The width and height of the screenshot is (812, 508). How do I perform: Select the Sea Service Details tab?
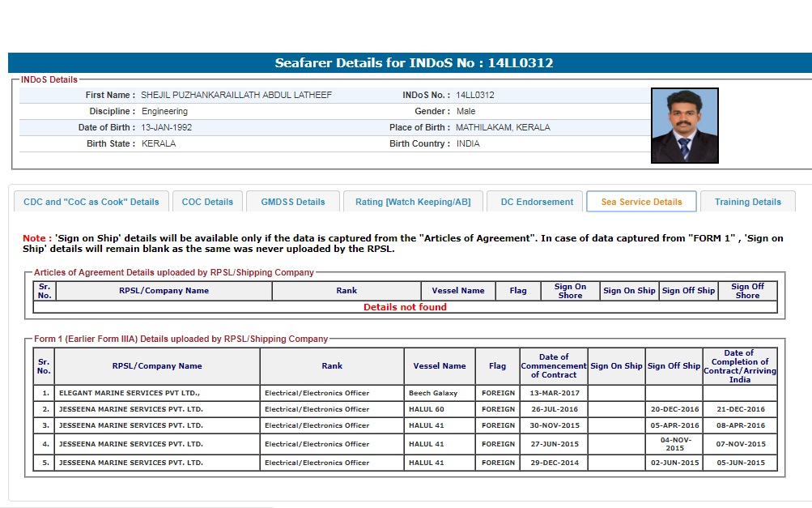(x=641, y=202)
